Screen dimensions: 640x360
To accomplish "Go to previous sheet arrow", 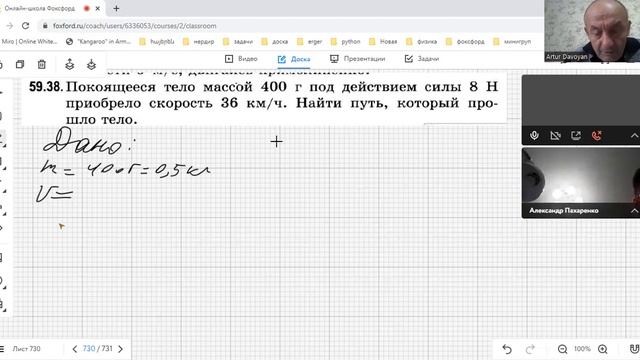I will 74,349.
